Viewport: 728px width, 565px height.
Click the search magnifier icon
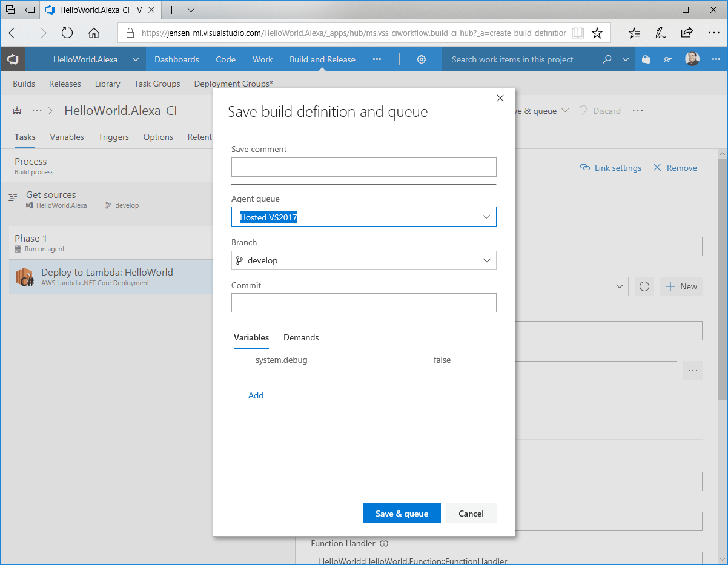click(607, 59)
